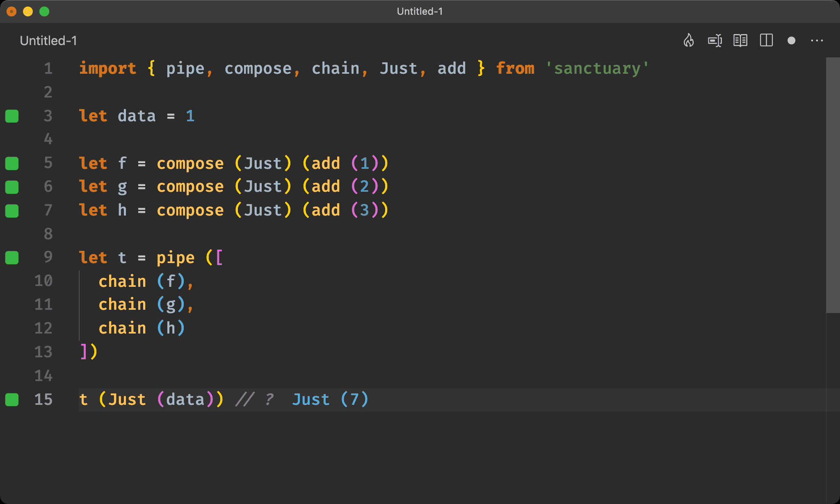
Task: Click 'add (2)' on line 6
Action: [345, 186]
